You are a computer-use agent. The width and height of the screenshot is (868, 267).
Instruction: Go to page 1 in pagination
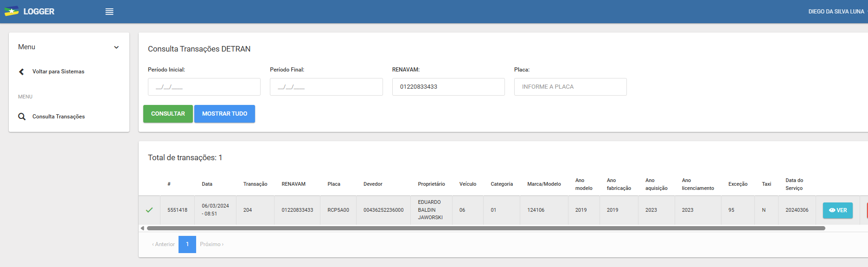[x=187, y=244]
